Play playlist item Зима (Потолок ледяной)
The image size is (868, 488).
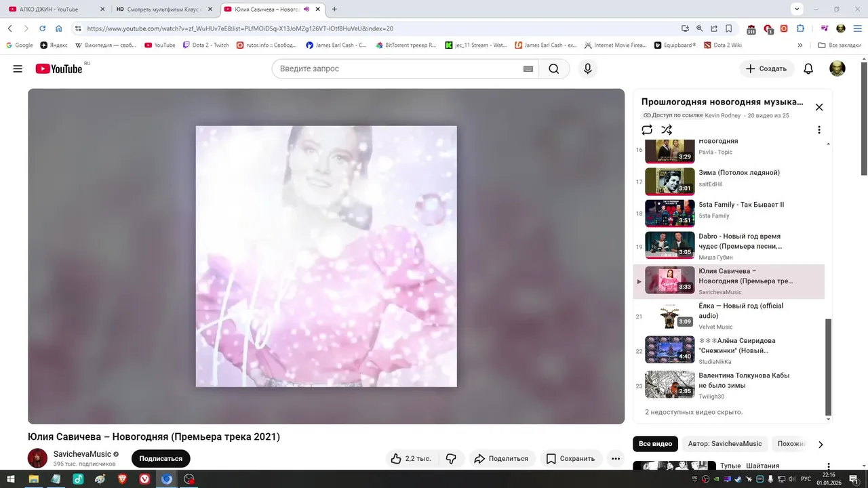729,182
